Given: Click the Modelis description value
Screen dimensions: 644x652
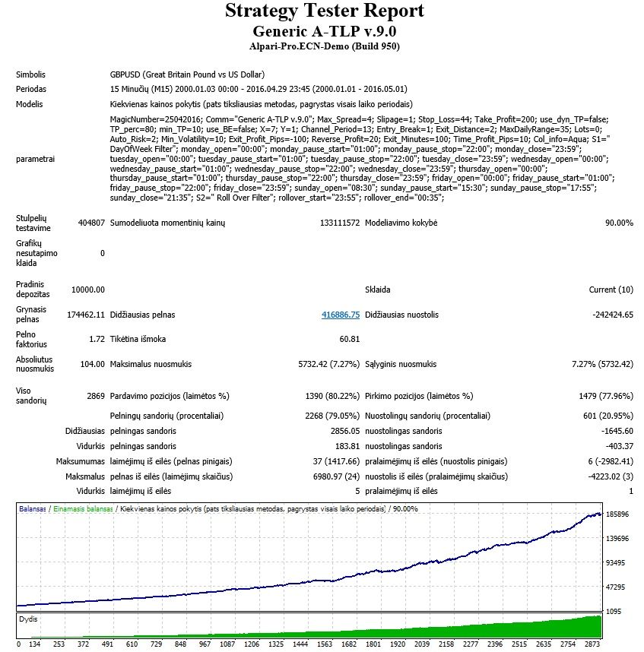Looking at the screenshot, I should 262,104.
